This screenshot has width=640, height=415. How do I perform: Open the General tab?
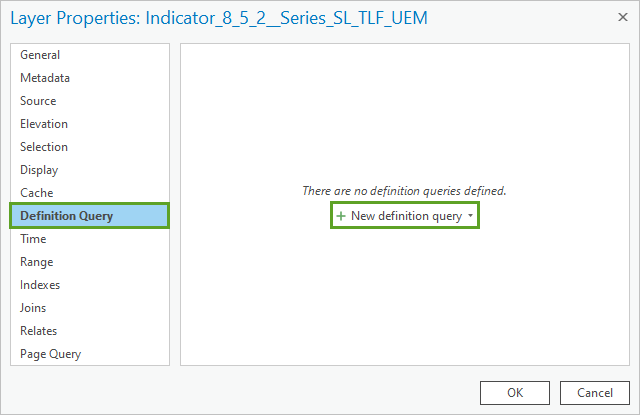(40, 55)
